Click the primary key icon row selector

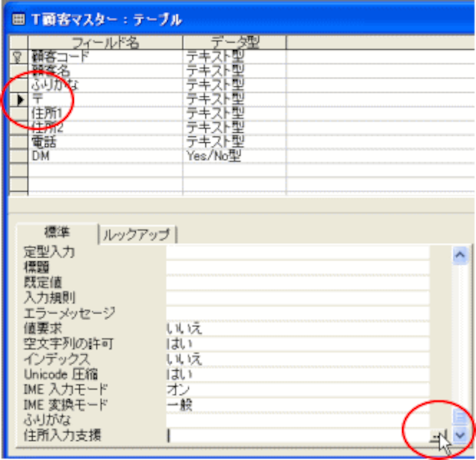click(18, 57)
